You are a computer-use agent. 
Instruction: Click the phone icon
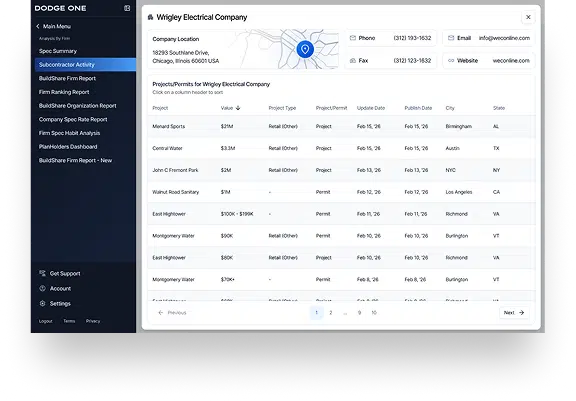point(353,38)
